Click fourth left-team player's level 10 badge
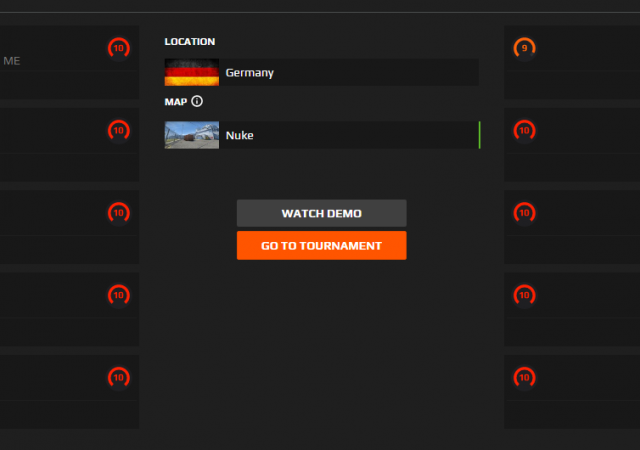Image resolution: width=640 pixels, height=450 pixels. [x=118, y=295]
